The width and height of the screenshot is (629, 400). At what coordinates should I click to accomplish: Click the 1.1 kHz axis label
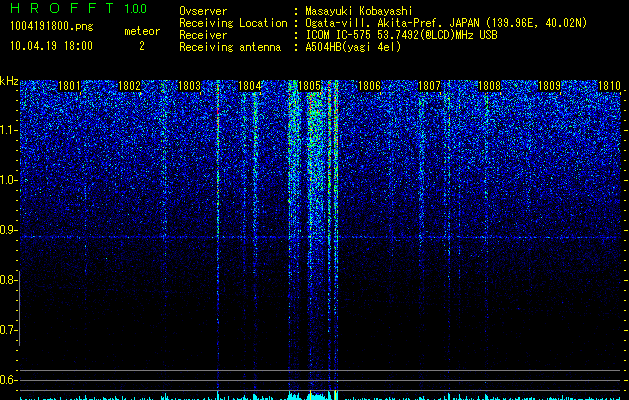[x=7, y=130]
